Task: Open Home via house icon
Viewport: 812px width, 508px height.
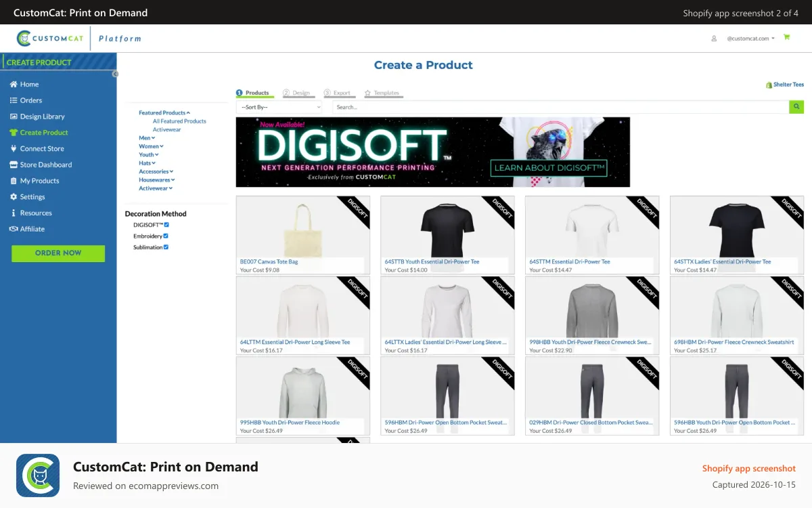Action: [14, 85]
